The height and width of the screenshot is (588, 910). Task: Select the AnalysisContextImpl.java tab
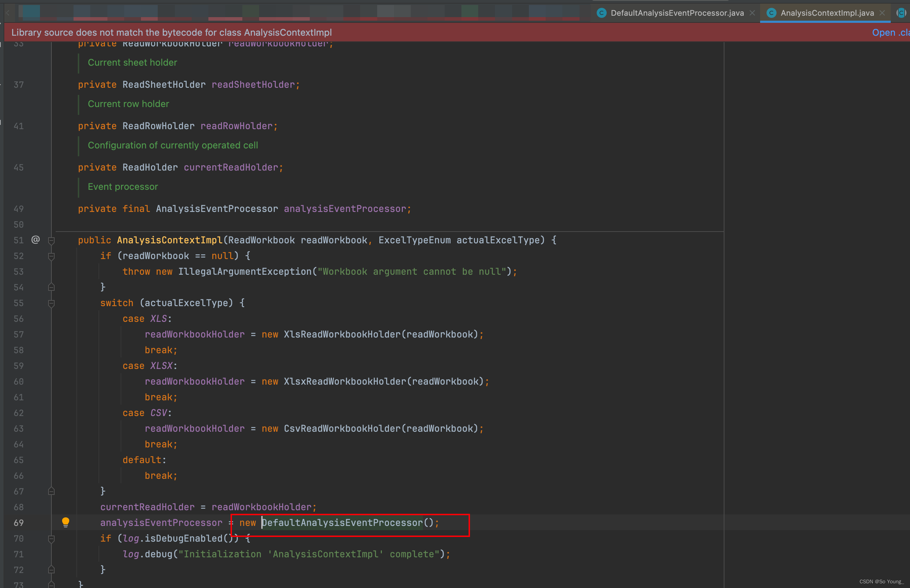point(827,13)
